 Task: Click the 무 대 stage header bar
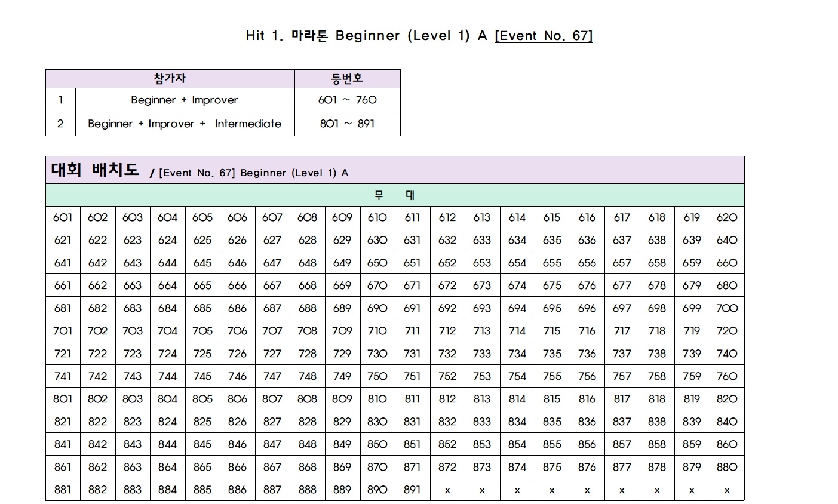coord(395,195)
